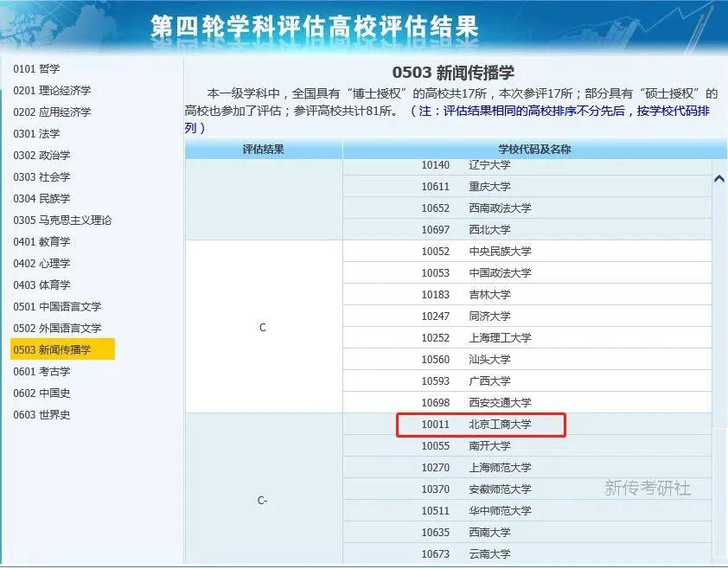Open 0603 世界史 subject results

(42, 415)
